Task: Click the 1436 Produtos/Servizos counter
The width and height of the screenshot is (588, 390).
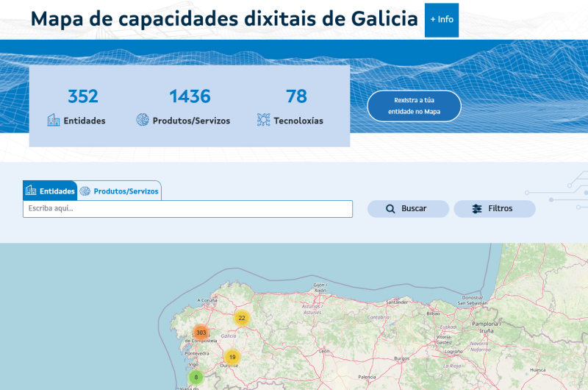Action: tap(183, 107)
